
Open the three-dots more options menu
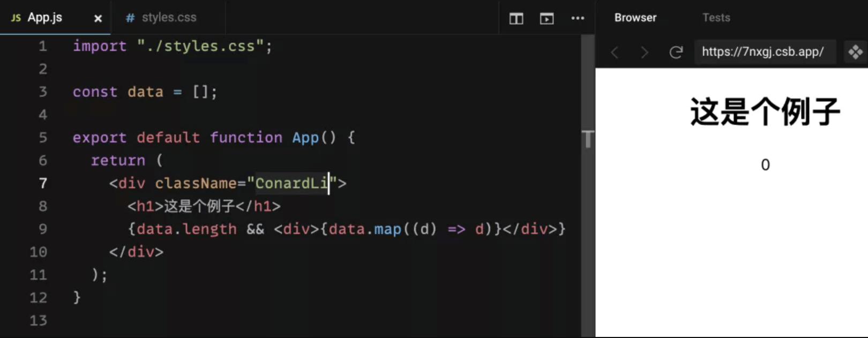578,18
